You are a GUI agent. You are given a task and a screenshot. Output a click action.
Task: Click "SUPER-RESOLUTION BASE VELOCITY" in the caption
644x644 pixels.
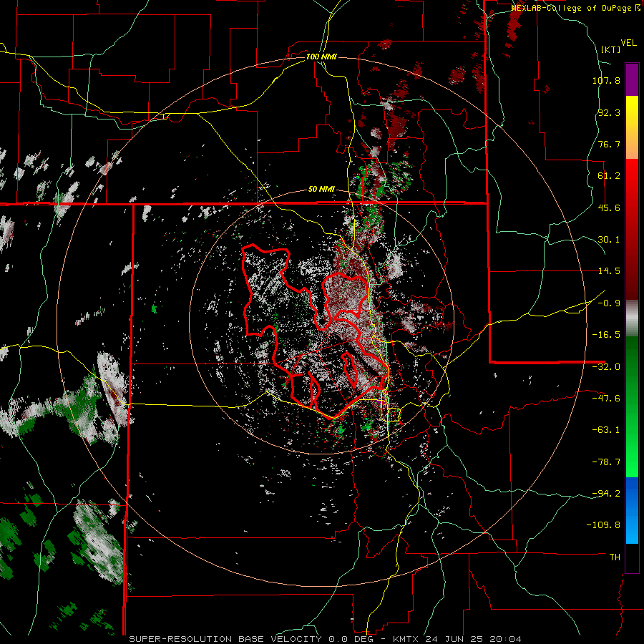pyautogui.click(x=225, y=639)
